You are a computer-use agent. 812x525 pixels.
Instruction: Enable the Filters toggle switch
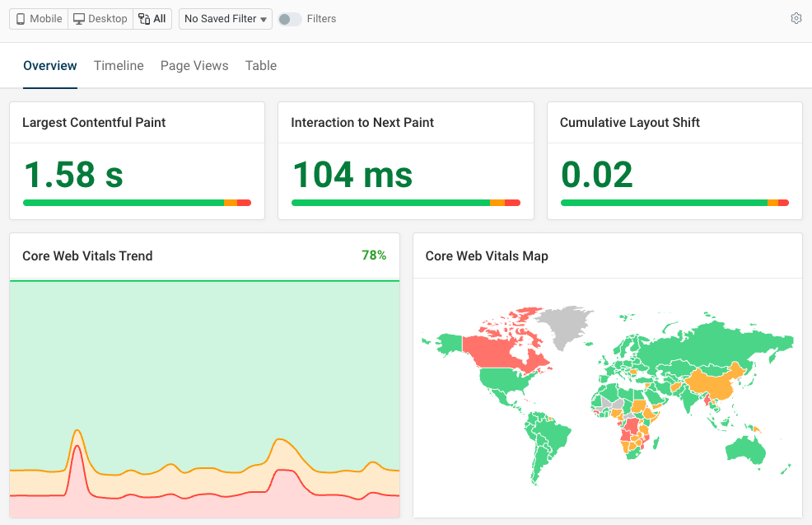coord(289,18)
